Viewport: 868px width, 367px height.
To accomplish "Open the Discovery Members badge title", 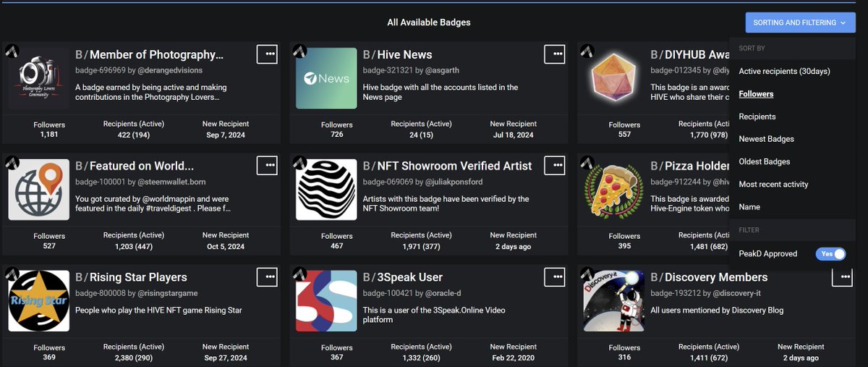I will 709,278.
